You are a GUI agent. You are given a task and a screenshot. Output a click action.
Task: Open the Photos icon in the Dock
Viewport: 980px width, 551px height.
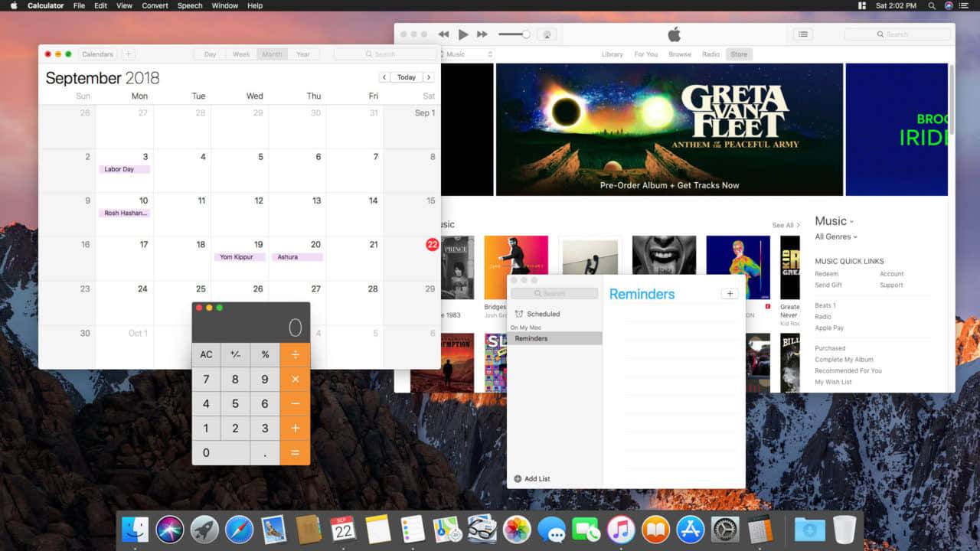(x=517, y=530)
